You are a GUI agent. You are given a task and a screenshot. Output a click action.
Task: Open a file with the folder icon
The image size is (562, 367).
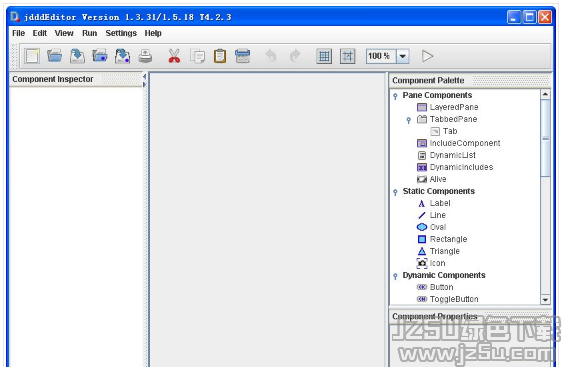pyautogui.click(x=54, y=56)
